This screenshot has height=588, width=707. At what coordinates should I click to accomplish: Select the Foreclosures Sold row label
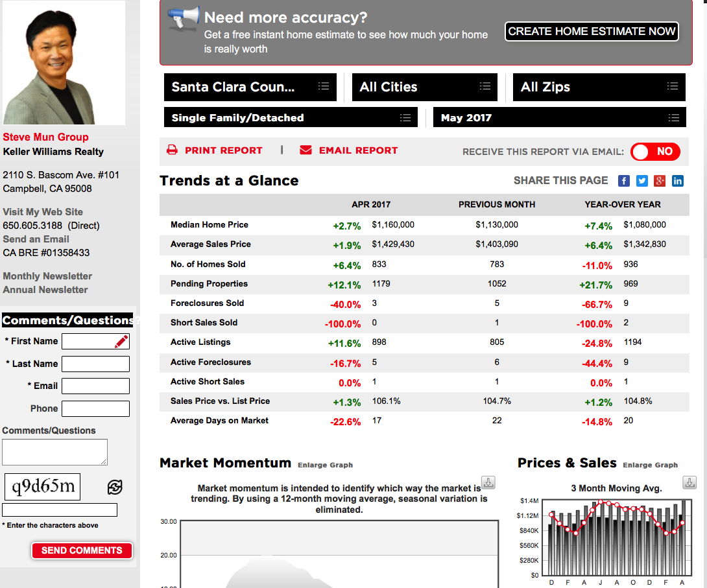pos(208,303)
